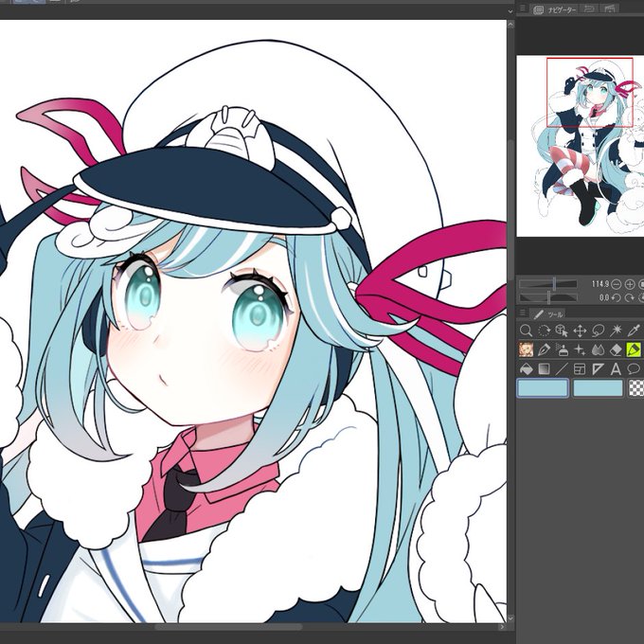Viewport: 644px width, 644px height.
Task: Click the 0.0 rotation angle value
Action: (604, 297)
